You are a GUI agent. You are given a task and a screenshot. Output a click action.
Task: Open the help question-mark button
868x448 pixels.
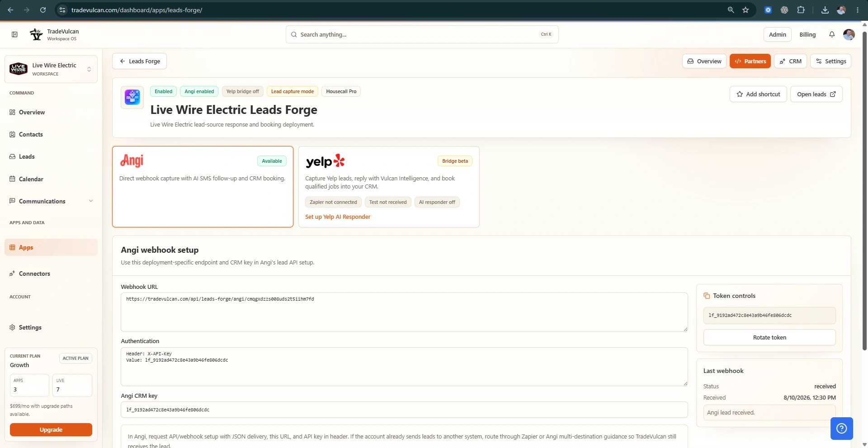point(841,429)
